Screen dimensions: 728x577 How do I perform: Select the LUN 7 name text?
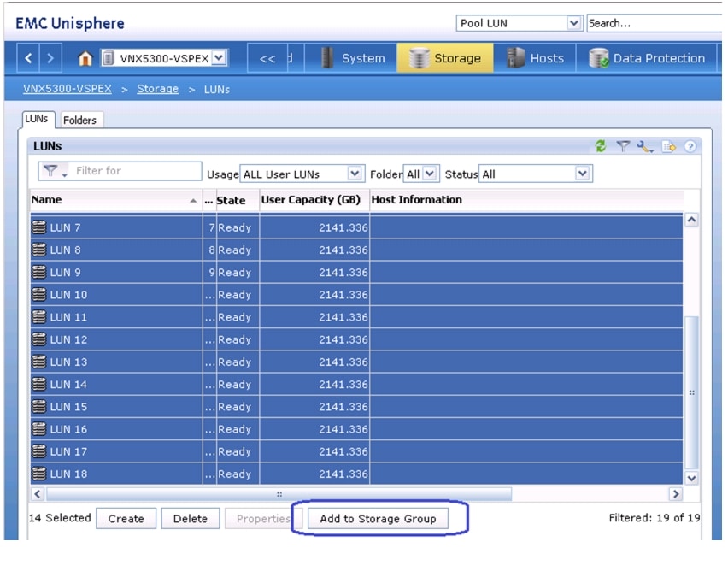click(65, 227)
